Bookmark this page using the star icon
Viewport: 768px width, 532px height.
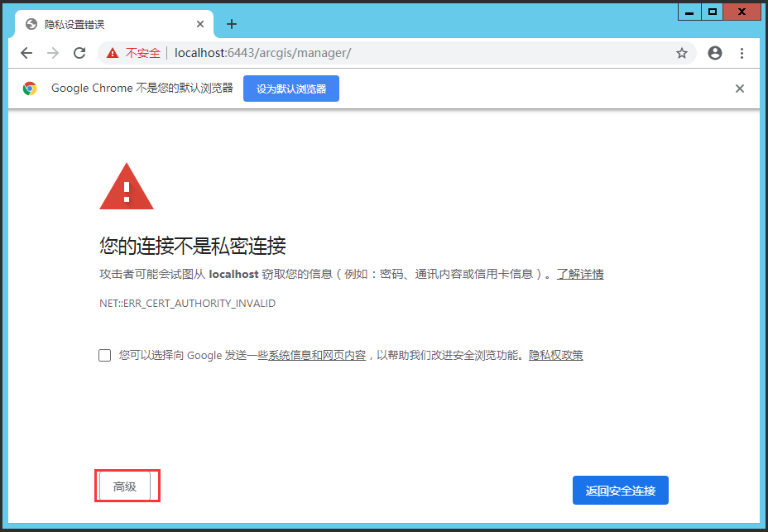tap(682, 53)
